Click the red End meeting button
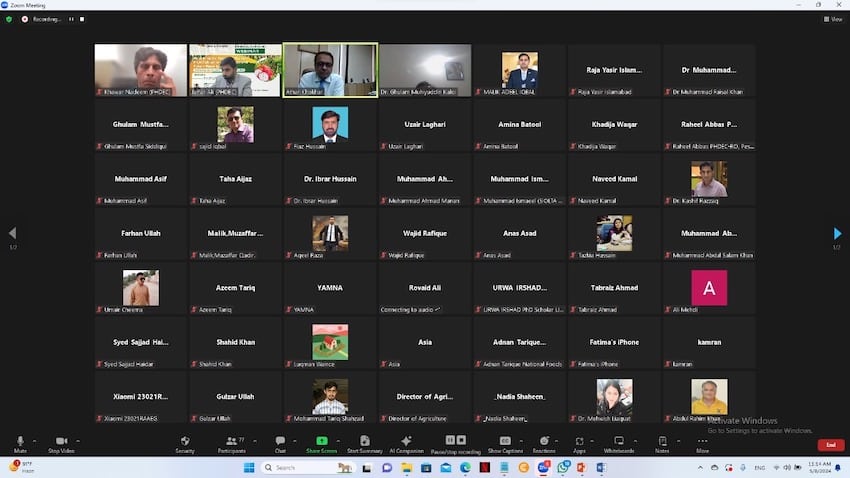This screenshot has width=850, height=478. (830, 445)
